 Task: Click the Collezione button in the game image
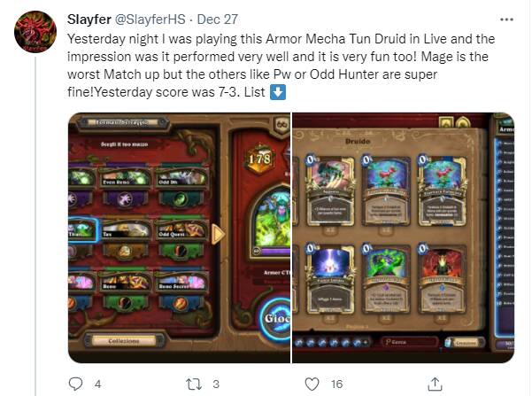(124, 341)
